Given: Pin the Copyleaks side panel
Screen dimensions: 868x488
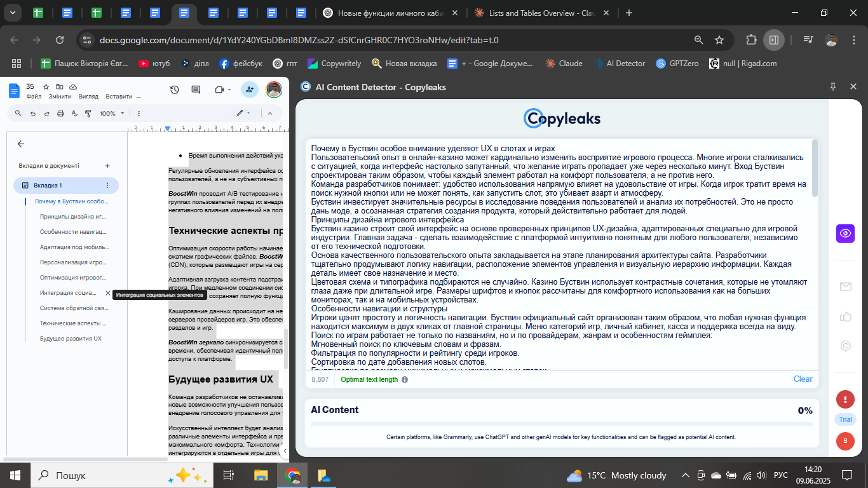Looking at the screenshot, I should tap(833, 87).
